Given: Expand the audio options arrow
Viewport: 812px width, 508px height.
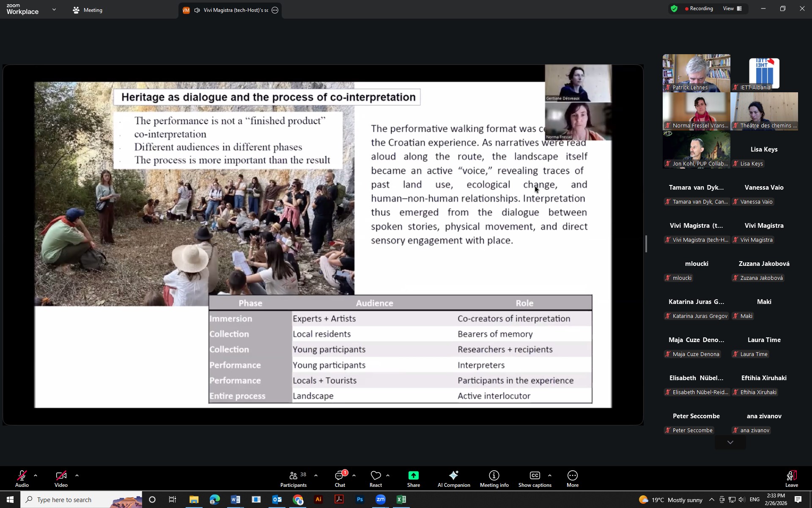Looking at the screenshot, I should tap(36, 475).
